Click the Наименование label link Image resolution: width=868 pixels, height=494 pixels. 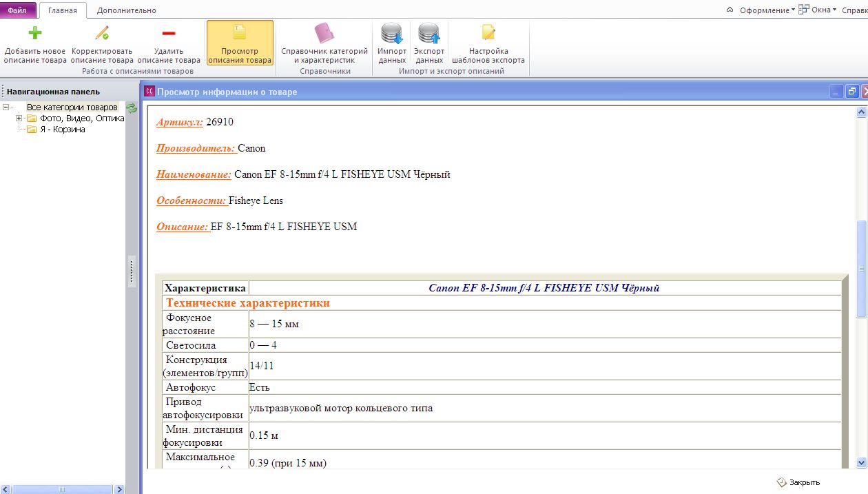(x=194, y=174)
